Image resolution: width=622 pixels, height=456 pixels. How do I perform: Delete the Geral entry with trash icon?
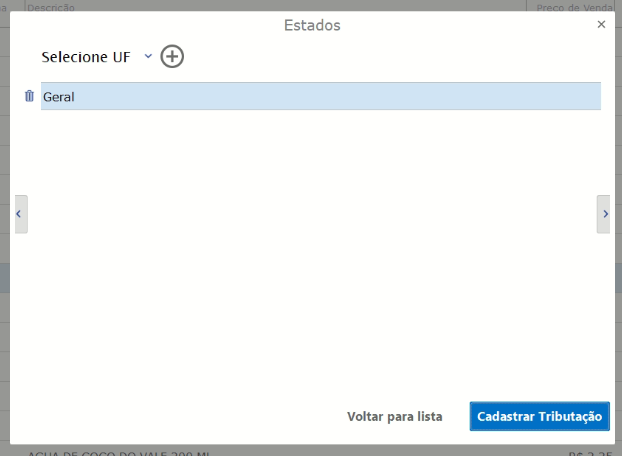(29, 96)
